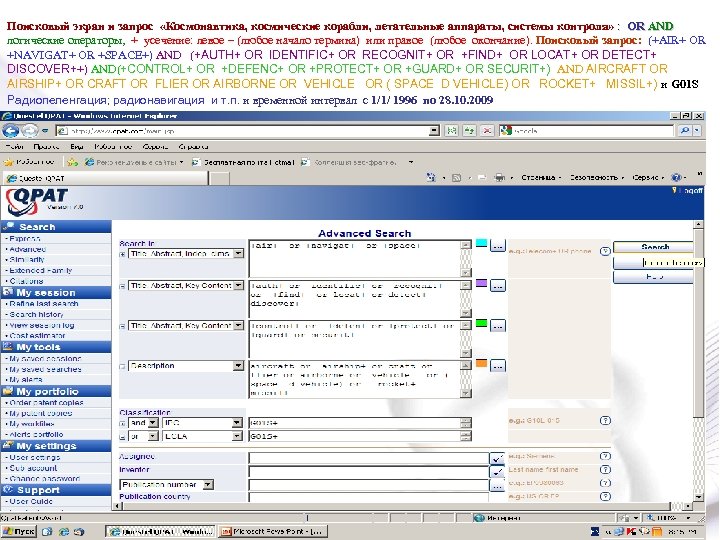The image size is (720, 540).
Task: Open Extended Family search in sidebar
Action: (x=41, y=270)
